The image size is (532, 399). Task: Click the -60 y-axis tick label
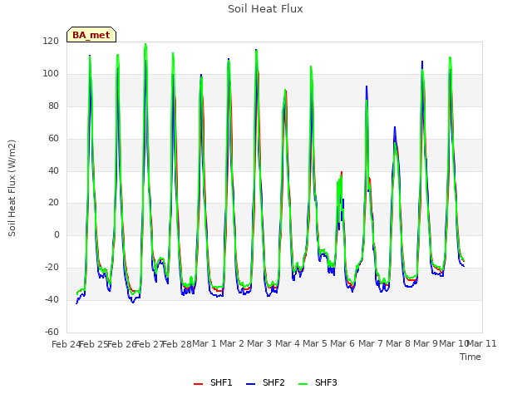52,332
